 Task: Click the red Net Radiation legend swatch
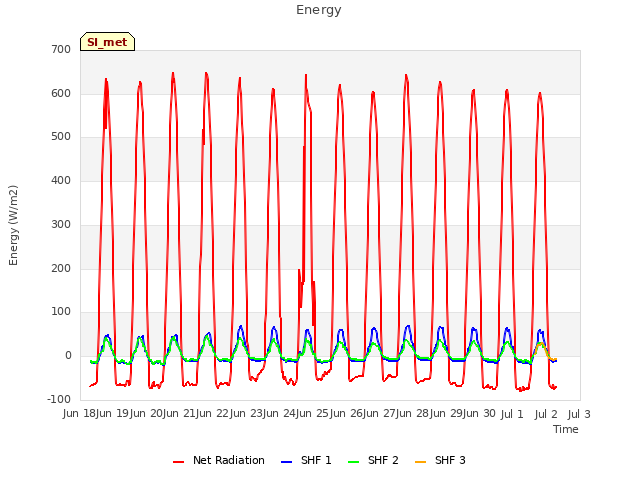coord(178,462)
